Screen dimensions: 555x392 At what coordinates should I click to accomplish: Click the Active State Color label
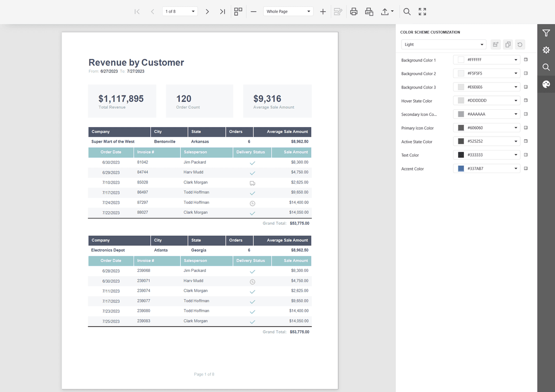[x=417, y=142]
